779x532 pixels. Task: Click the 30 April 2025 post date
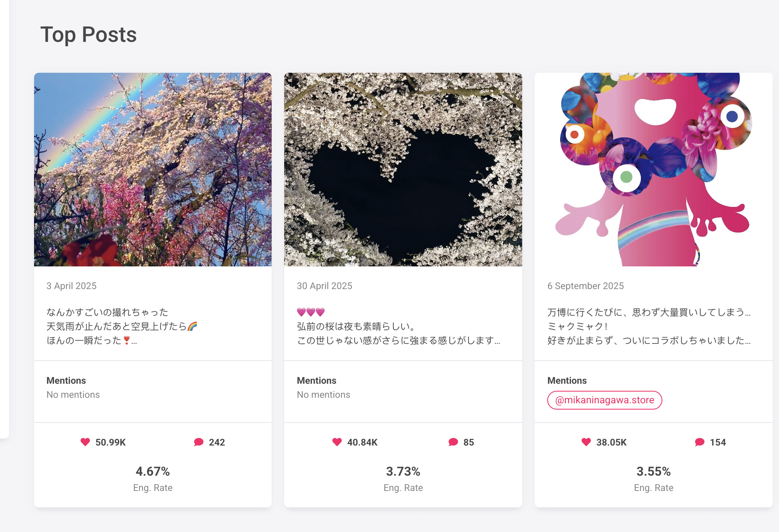(x=325, y=286)
